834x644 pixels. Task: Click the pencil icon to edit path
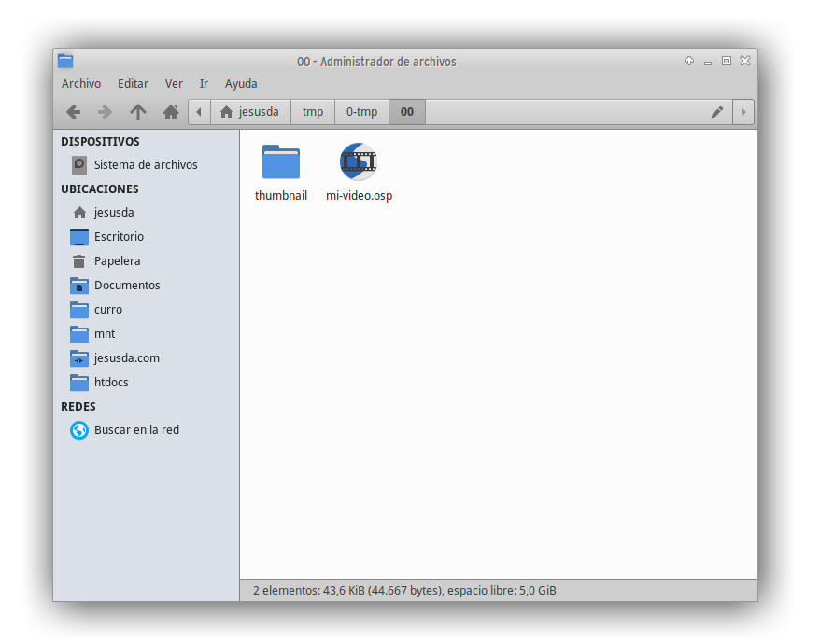coord(717,112)
